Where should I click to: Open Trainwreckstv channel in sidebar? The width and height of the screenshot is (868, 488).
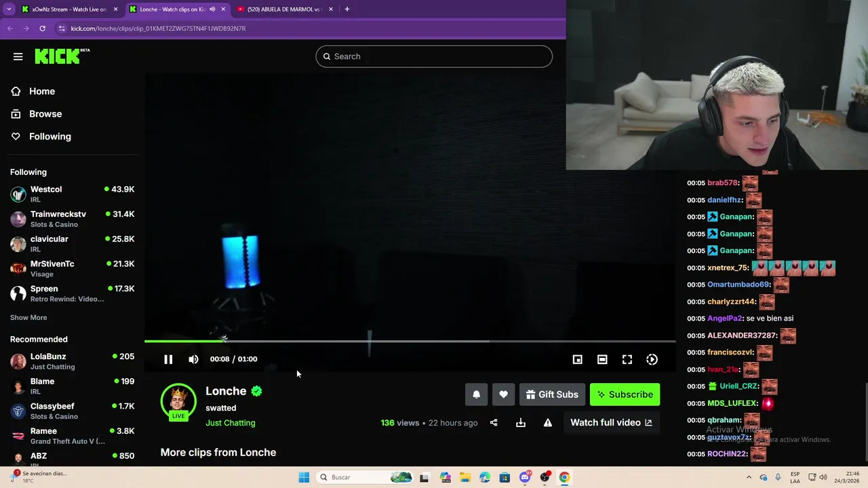click(72, 219)
